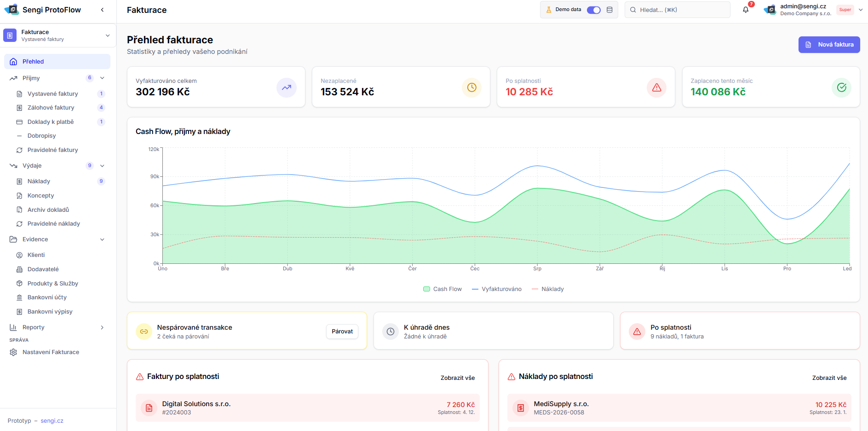Open Vystavené faktury in sidebar
This screenshot has height=431, width=868.
pos(52,94)
